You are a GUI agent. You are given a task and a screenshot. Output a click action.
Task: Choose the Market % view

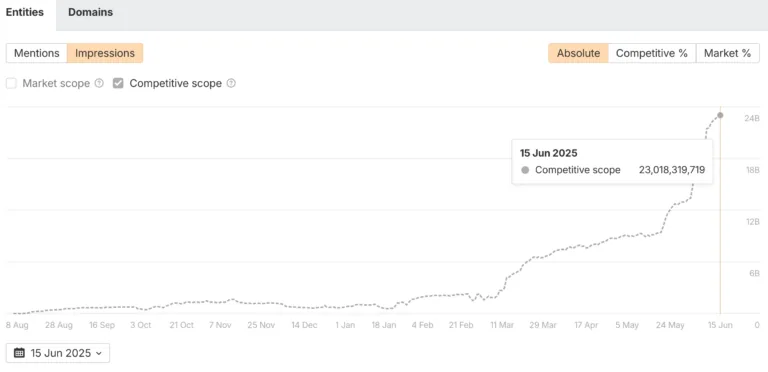(727, 53)
